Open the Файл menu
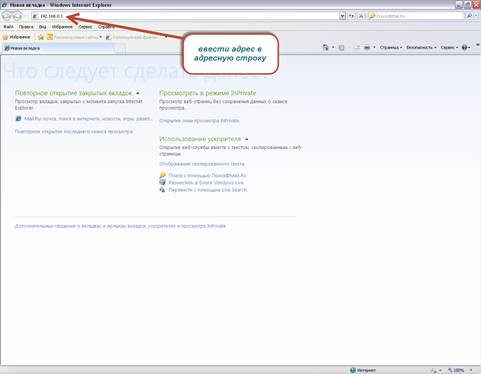This screenshot has width=481, height=374. pyautogui.click(x=8, y=27)
